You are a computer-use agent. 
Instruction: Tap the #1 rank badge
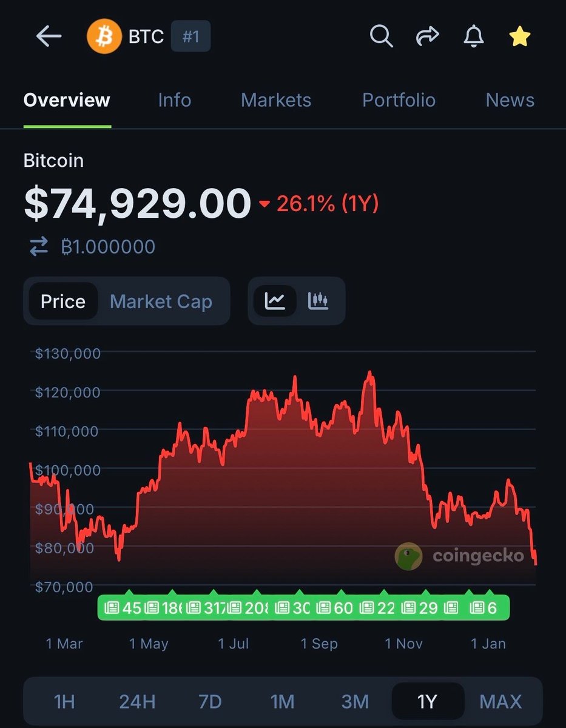(x=190, y=37)
